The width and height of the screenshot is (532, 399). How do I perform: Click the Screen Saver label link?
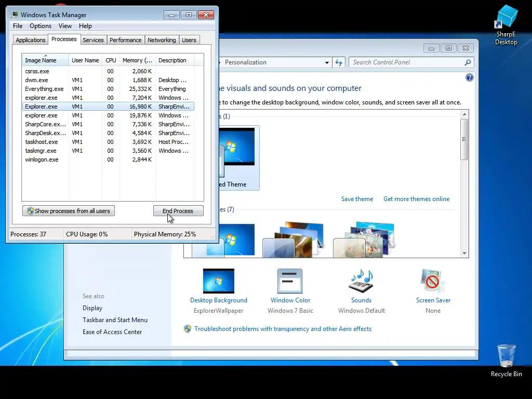433,300
